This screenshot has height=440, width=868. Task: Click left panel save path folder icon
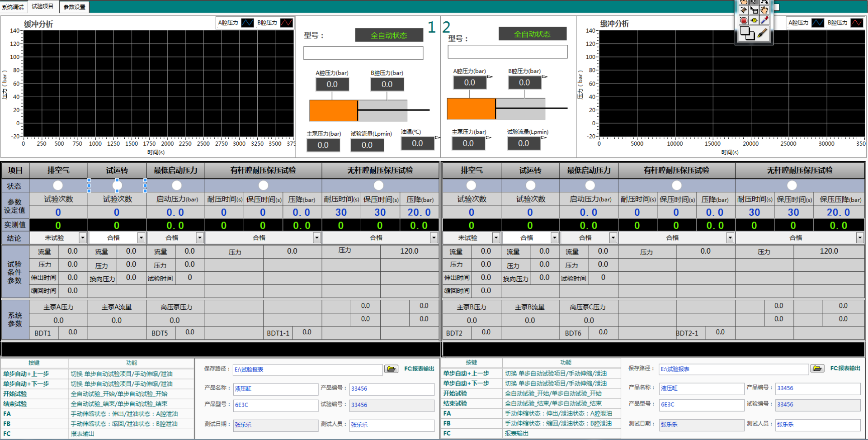click(x=391, y=369)
